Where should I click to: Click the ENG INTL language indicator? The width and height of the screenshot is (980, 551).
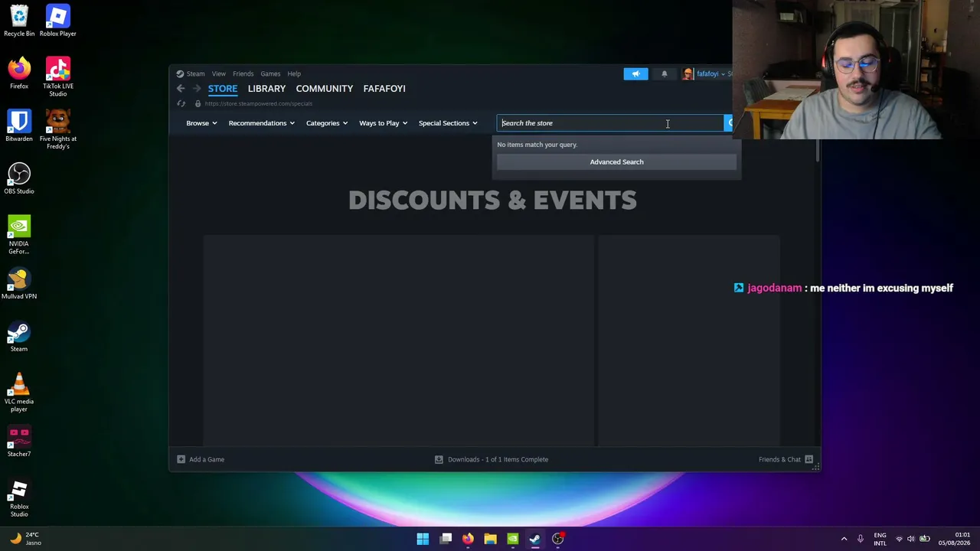click(880, 539)
